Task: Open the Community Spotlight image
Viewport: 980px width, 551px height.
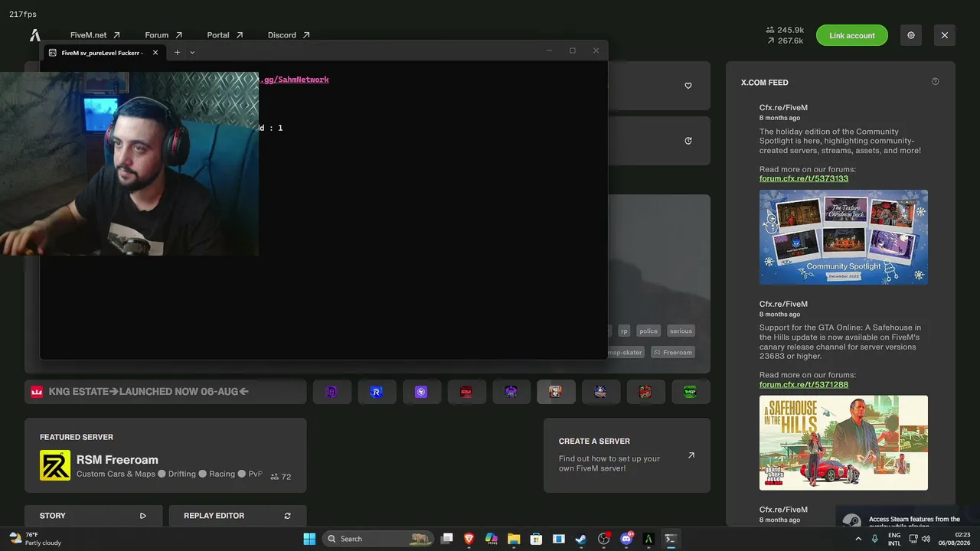Action: (844, 237)
